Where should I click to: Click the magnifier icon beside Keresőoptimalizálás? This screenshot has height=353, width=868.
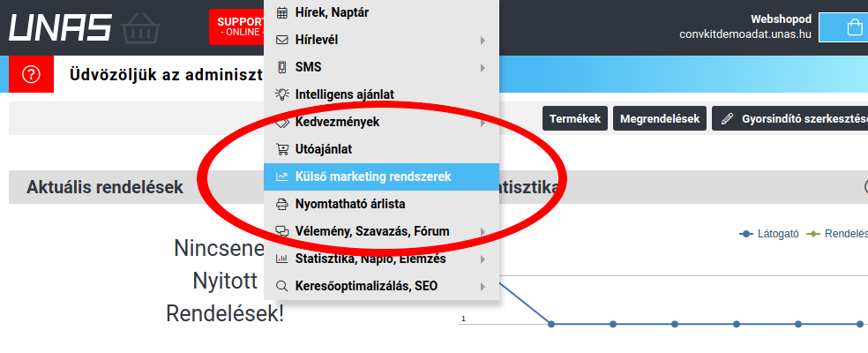click(281, 286)
